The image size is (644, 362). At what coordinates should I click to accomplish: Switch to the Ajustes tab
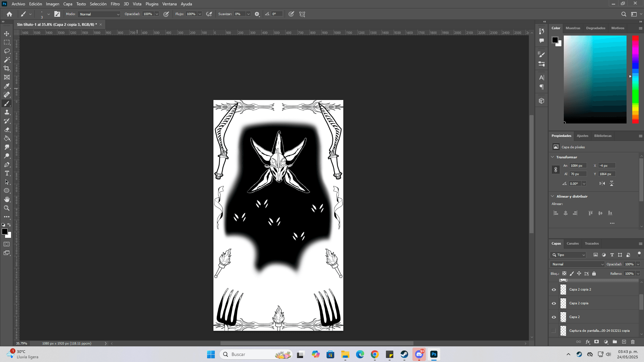coord(582,136)
